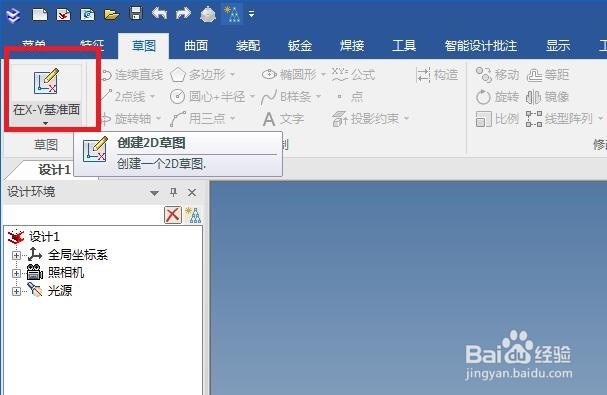Screen dimensions: 607x395
Task: Open the 椭圆形 dropdown arrow
Action: click(324, 74)
